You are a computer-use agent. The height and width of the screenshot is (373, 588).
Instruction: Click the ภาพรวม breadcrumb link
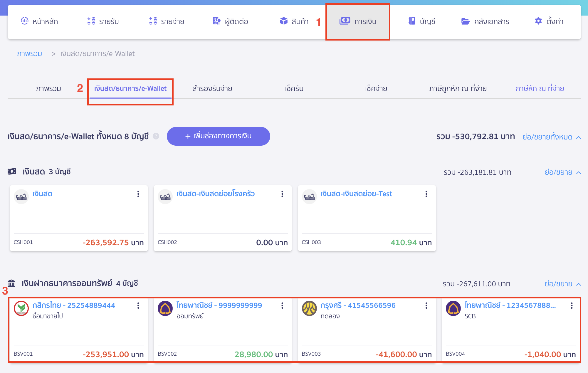click(29, 54)
